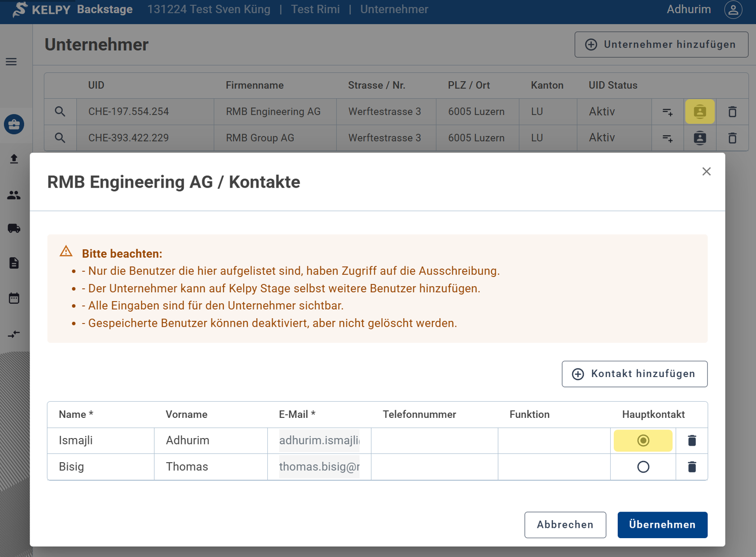The height and width of the screenshot is (557, 756).
Task: Click the compare arrows sidebar icon
Action: pyautogui.click(x=14, y=334)
